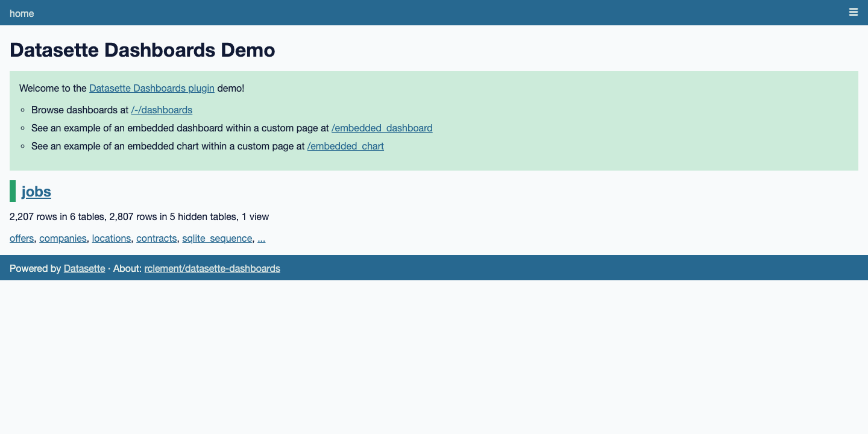Open the hamburger menu icon

tap(854, 12)
